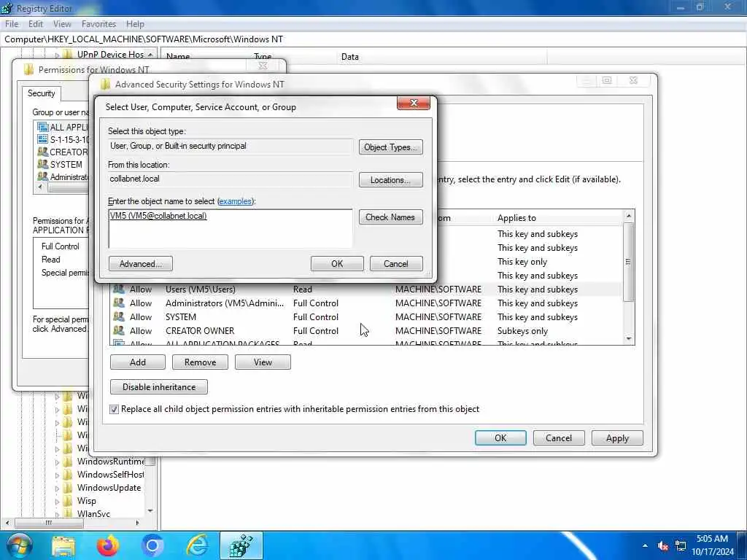Screen dimensions: 747x560
Task: Select Registry Editor taskbar icon
Action: [241, 545]
